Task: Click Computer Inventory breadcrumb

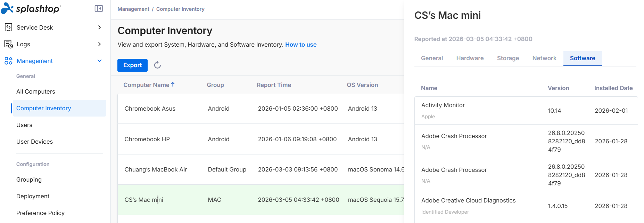Action: (x=180, y=9)
